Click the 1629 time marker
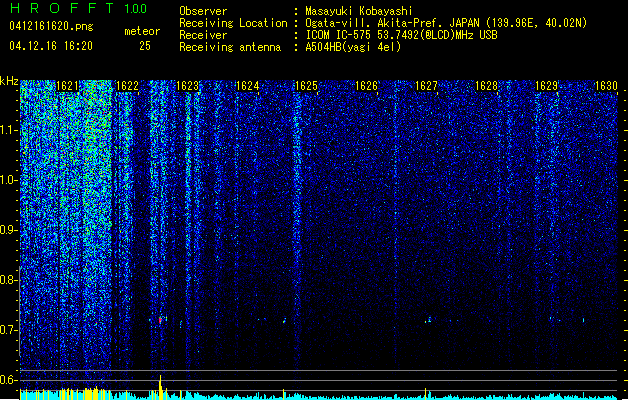The image size is (629, 400). (546, 86)
